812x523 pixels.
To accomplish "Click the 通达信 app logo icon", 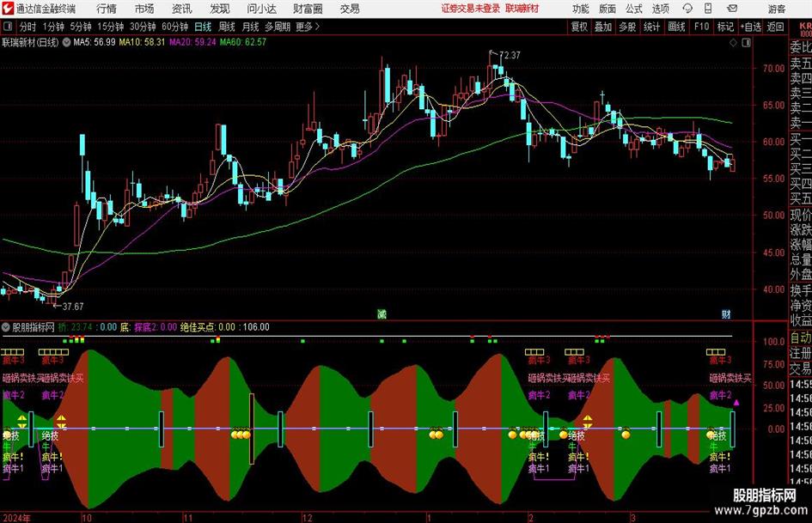I will coord(8,8).
